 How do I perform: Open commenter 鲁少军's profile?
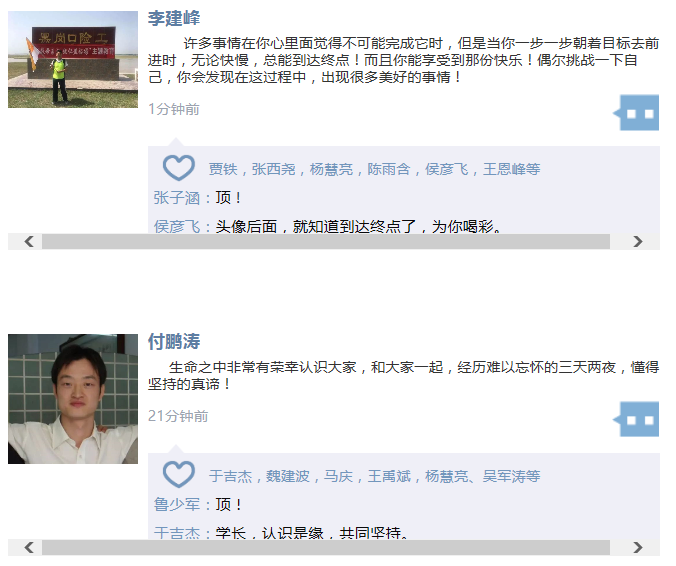pos(177,504)
